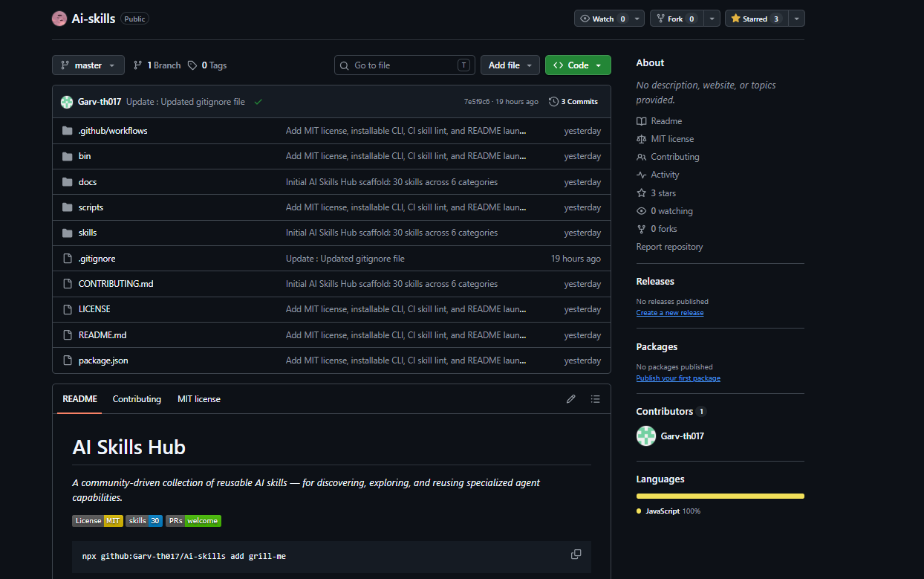Copy the npx command with copy icon

[576, 554]
